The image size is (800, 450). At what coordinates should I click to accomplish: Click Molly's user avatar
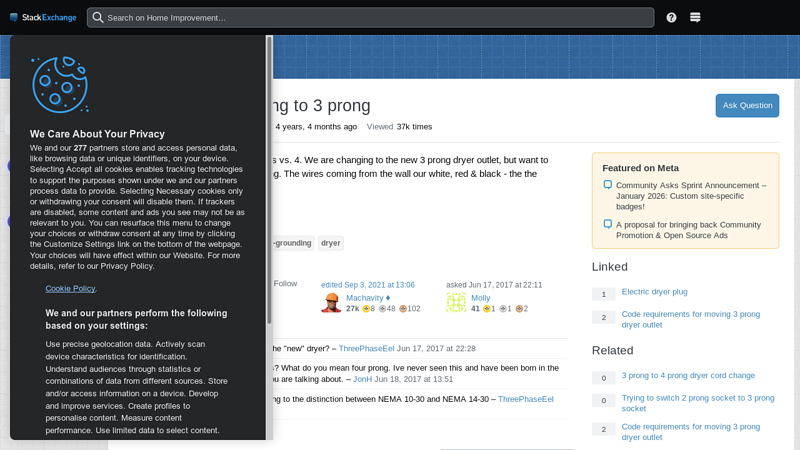coord(456,303)
